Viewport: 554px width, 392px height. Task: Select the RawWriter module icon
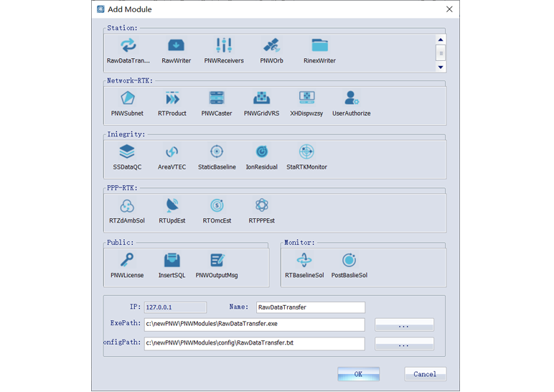tap(176, 47)
